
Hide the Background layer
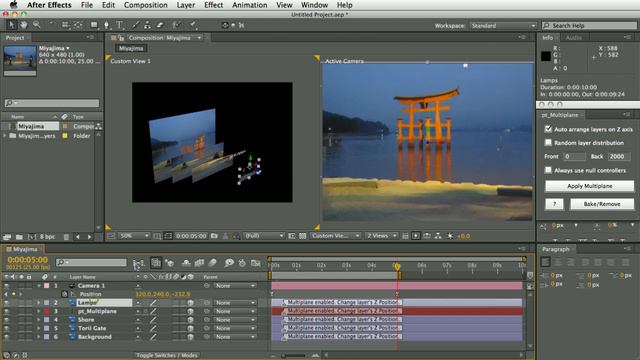pos(7,337)
